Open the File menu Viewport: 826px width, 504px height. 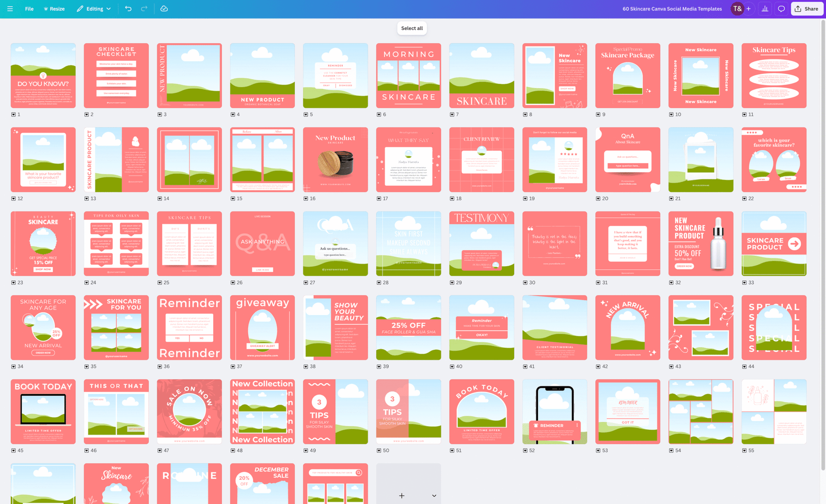[29, 9]
